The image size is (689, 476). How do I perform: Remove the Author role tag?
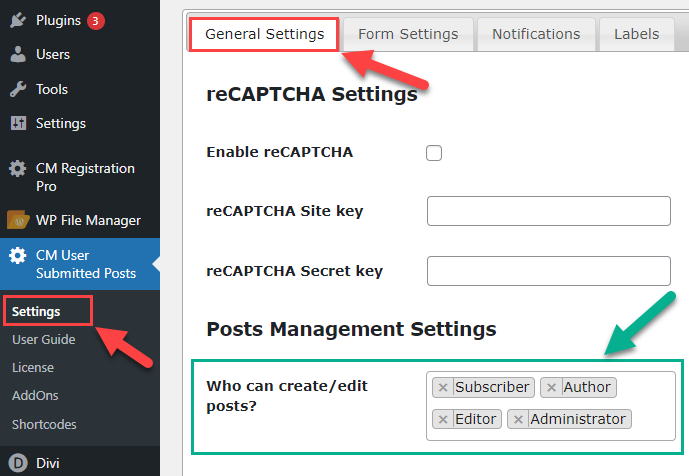[x=551, y=387]
